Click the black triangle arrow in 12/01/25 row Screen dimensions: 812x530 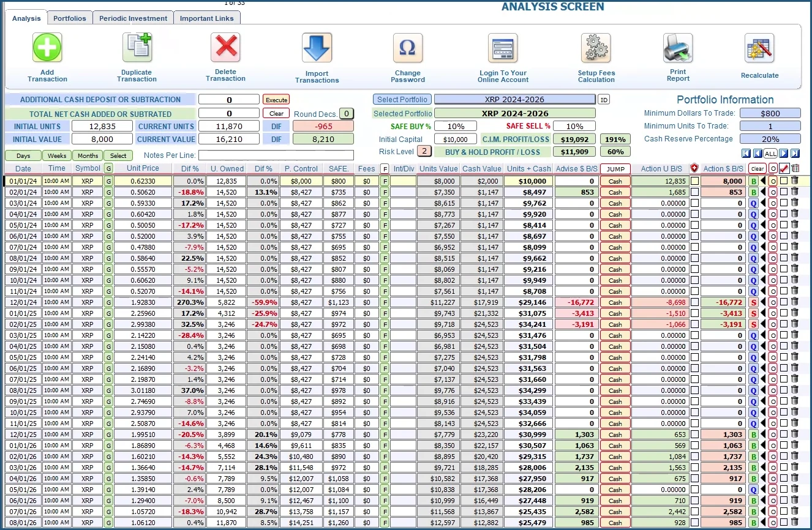point(763,434)
